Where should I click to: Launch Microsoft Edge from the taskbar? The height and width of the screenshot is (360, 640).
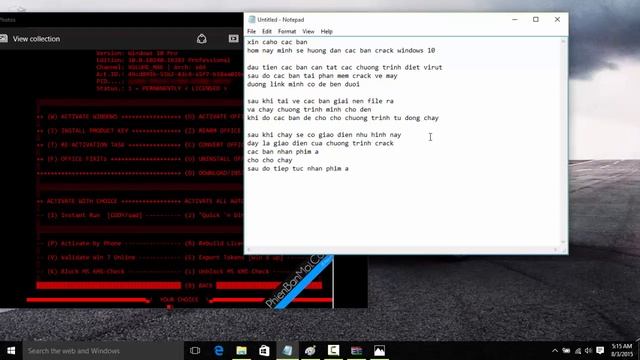[x=219, y=351]
